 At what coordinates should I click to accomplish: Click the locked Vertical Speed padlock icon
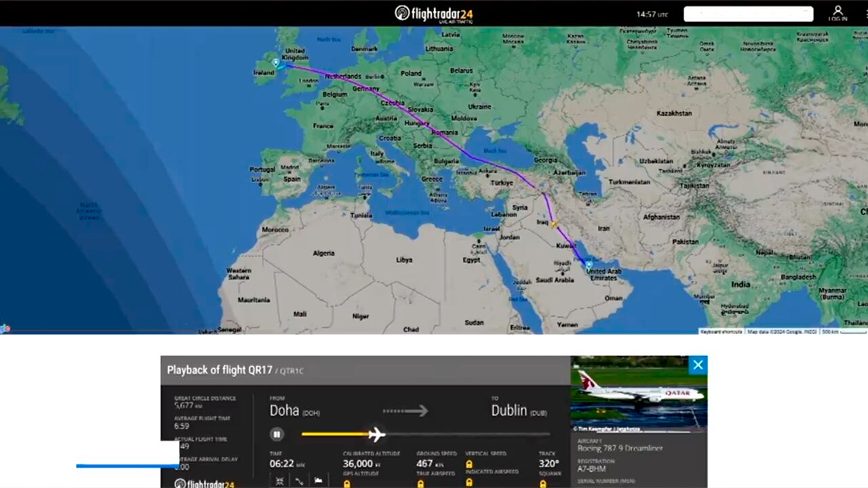click(x=469, y=464)
